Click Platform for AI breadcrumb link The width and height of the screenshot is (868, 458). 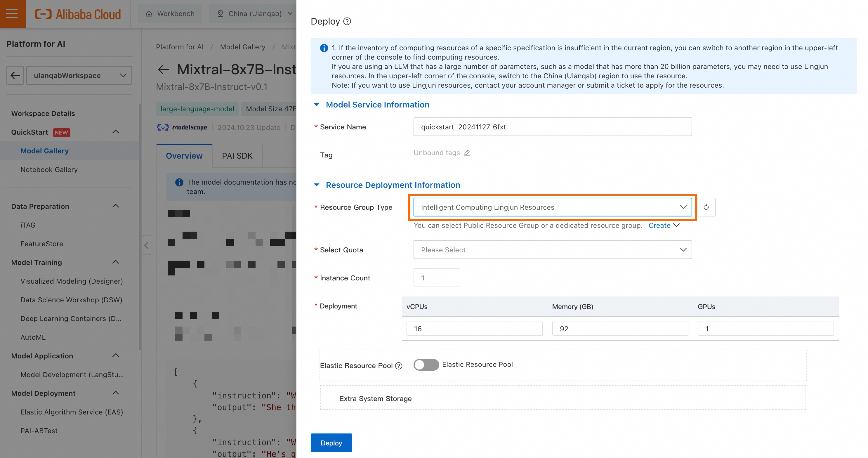point(180,47)
